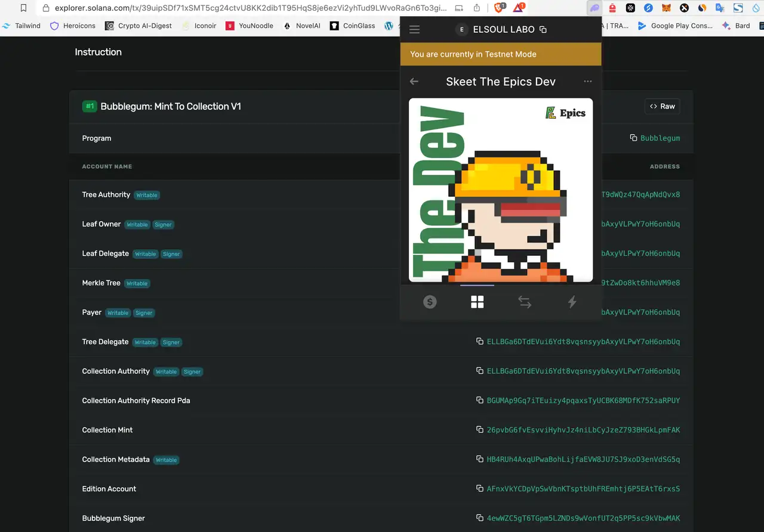Select the collectibles grid tab

pos(477,302)
